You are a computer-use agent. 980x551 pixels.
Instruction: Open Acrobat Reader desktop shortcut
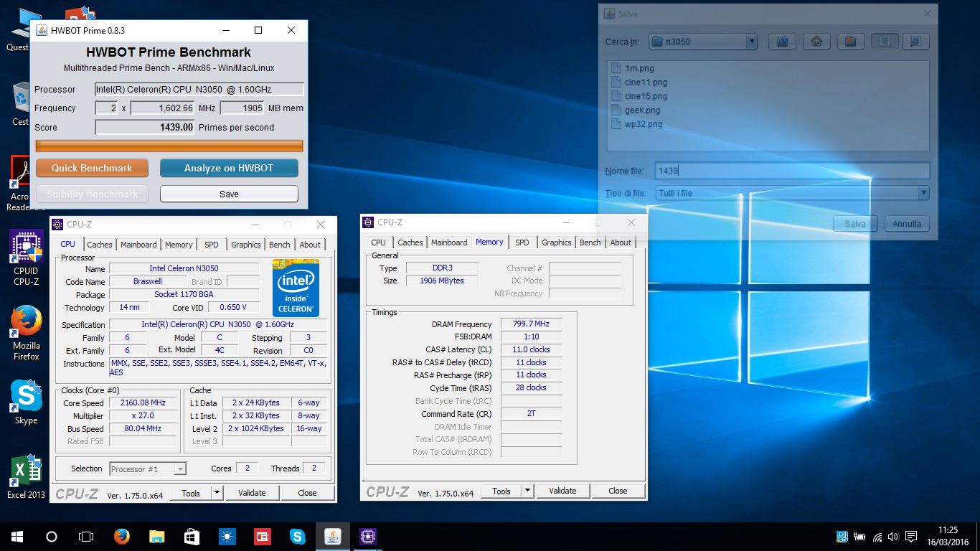point(22,184)
